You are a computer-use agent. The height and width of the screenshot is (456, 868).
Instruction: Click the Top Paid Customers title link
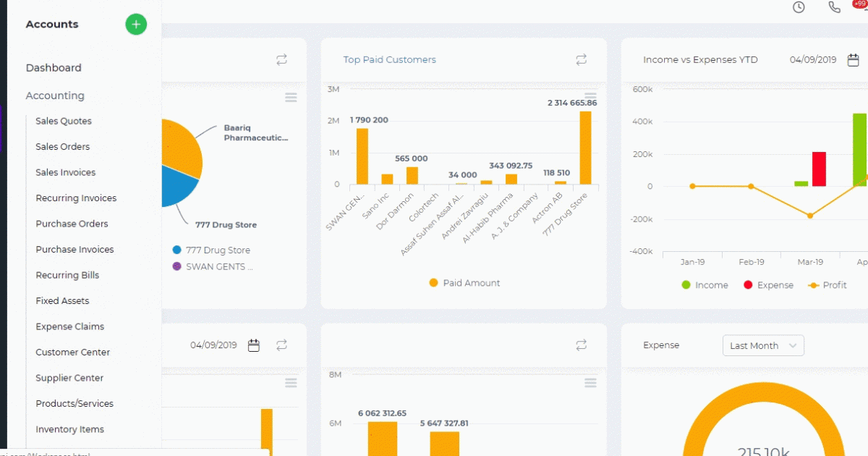[390, 59]
